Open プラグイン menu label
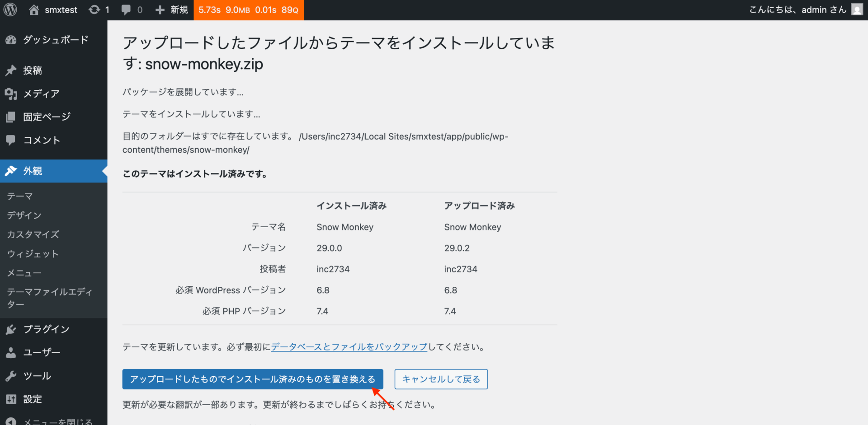This screenshot has width=868, height=425. (x=47, y=329)
